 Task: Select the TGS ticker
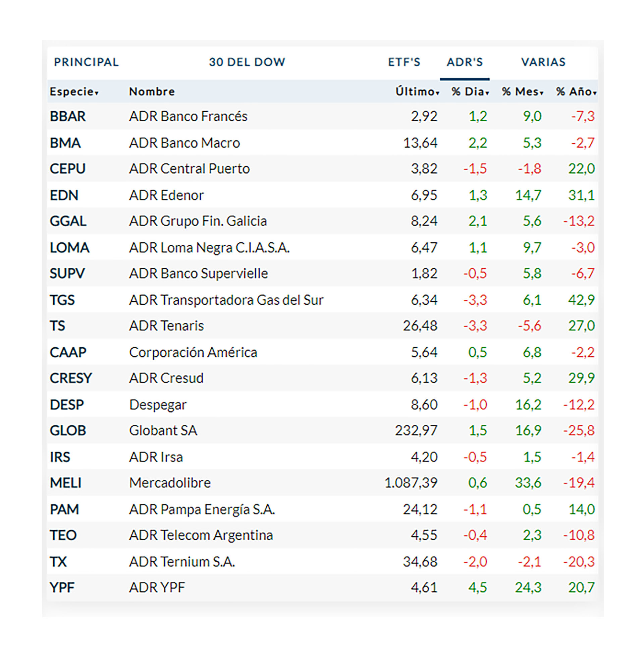62,300
